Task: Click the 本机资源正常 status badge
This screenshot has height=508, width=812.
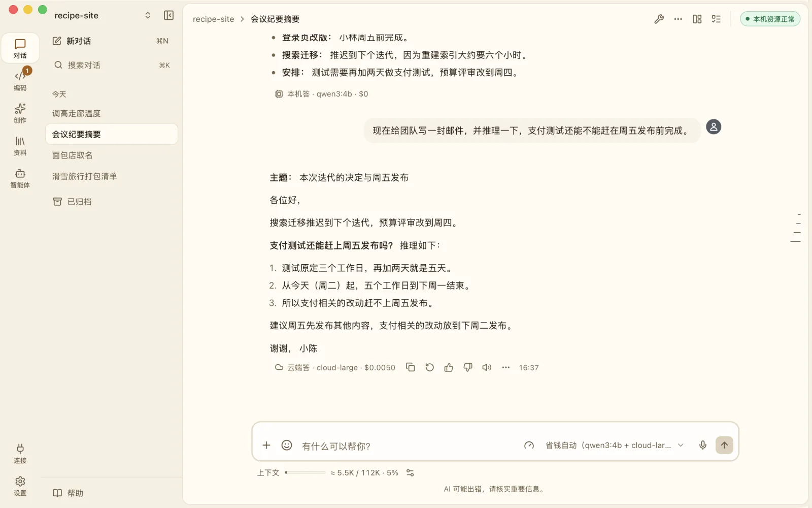Action: (770, 19)
